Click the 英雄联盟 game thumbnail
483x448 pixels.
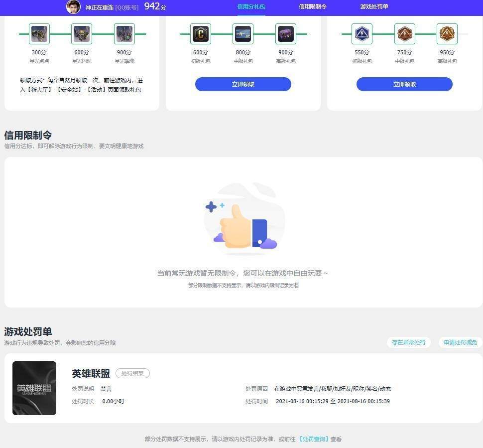click(x=34, y=388)
